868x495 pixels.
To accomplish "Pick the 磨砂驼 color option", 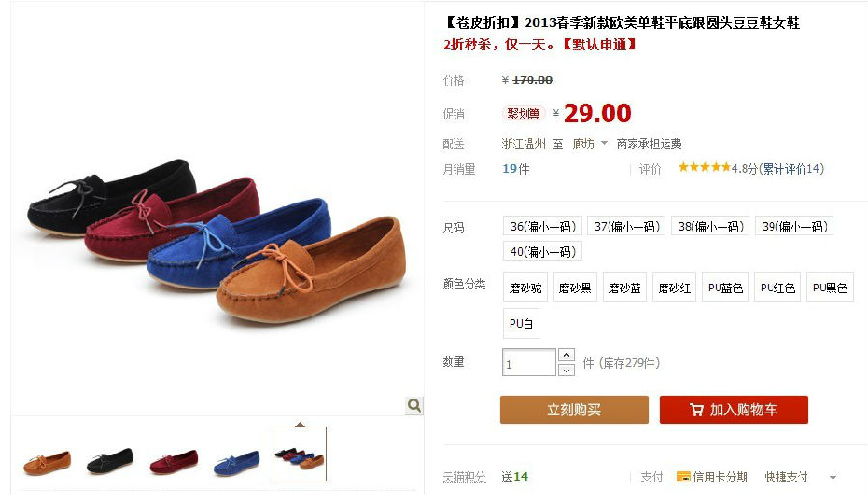I will click(526, 288).
